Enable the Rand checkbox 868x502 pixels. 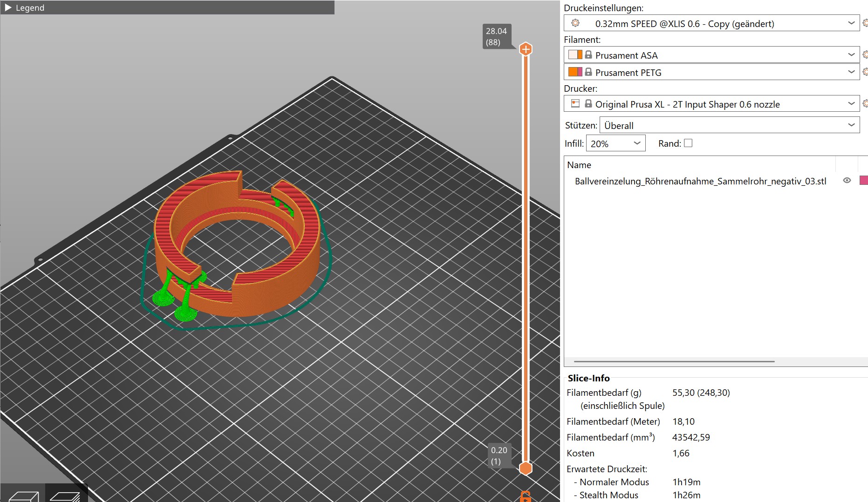tap(688, 143)
